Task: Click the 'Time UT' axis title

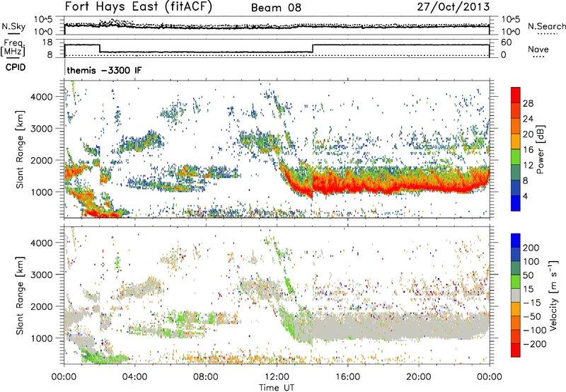Action: [277, 388]
